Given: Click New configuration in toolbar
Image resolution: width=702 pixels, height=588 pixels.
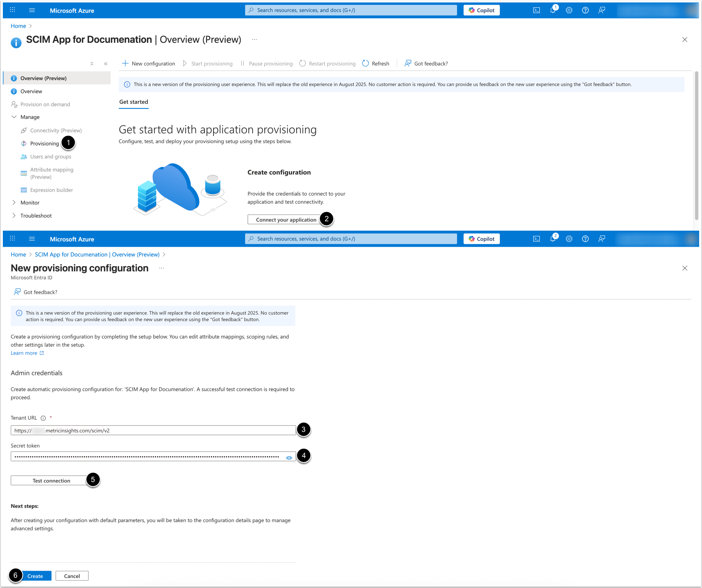Looking at the screenshot, I should (149, 64).
